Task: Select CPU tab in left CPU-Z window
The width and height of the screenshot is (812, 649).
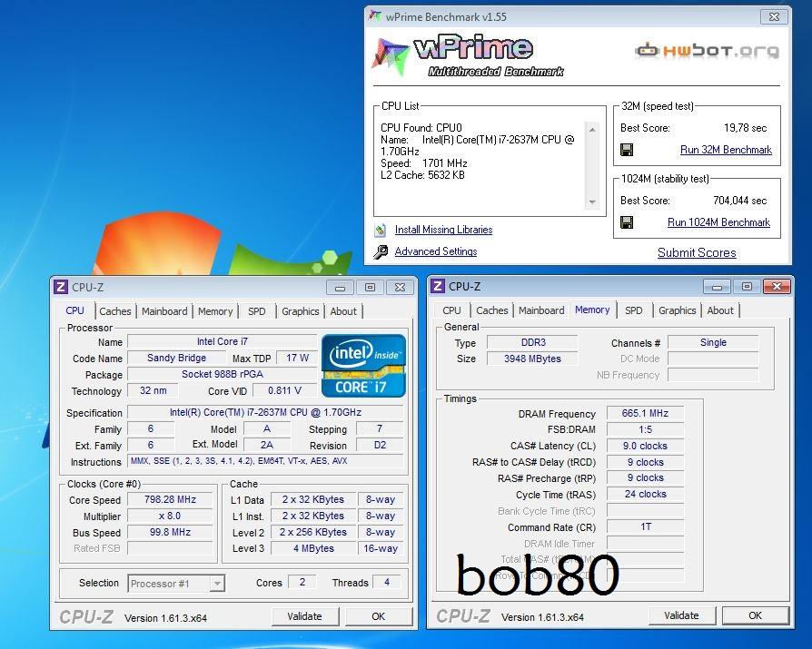Action: pos(74,310)
